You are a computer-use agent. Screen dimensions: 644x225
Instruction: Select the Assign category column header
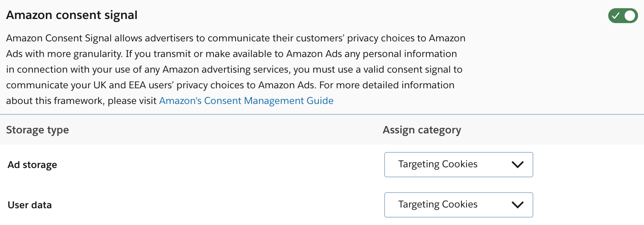click(x=422, y=130)
